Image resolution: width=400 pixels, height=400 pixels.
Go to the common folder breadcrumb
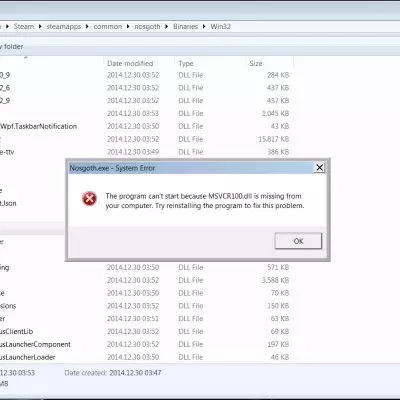coord(108,27)
